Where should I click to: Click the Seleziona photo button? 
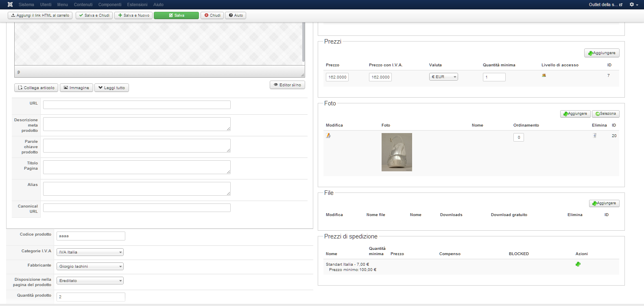click(606, 114)
